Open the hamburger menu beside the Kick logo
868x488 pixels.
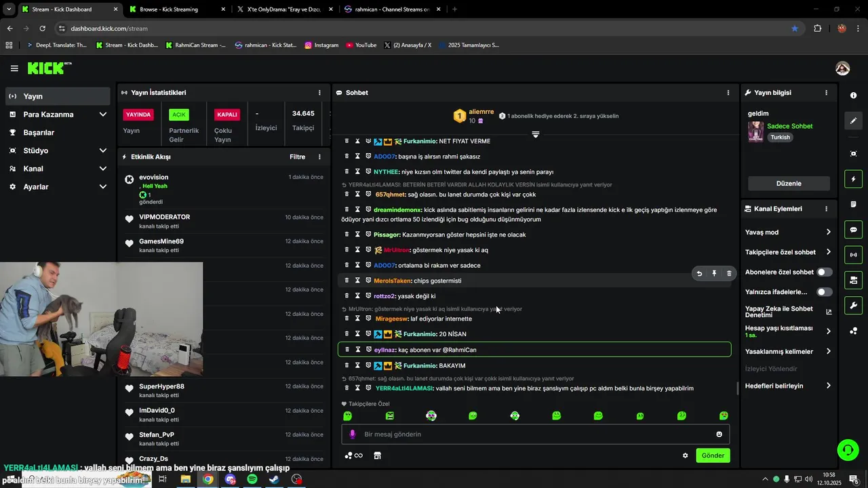tap(14, 68)
